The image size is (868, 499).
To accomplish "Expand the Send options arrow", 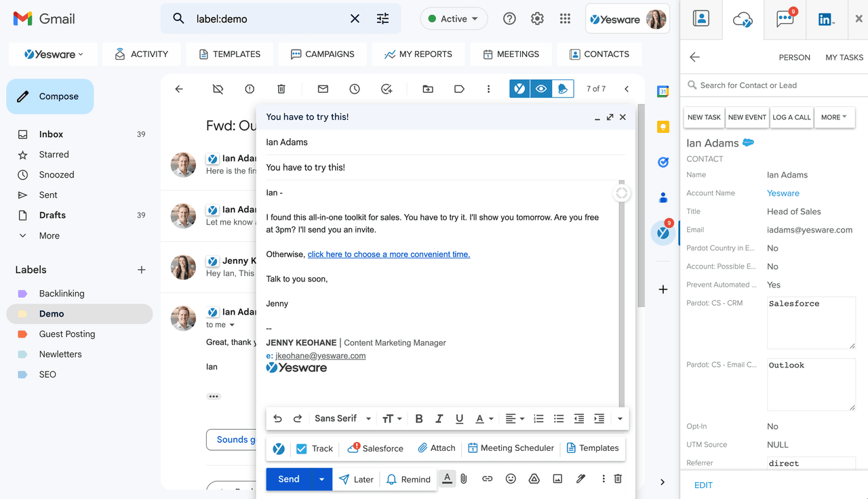I will 321,479.
